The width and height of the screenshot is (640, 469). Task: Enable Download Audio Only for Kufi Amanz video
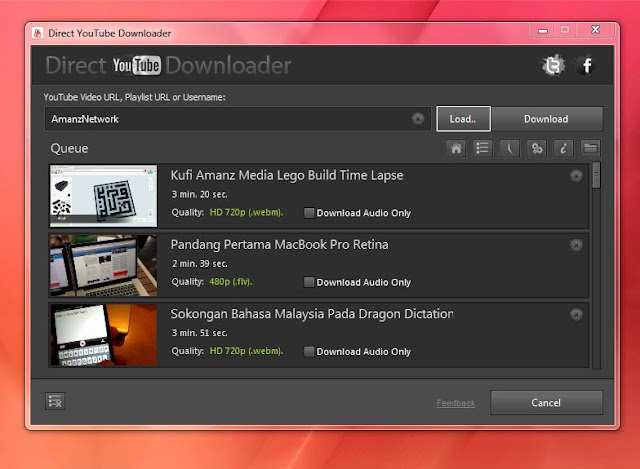[x=309, y=213]
